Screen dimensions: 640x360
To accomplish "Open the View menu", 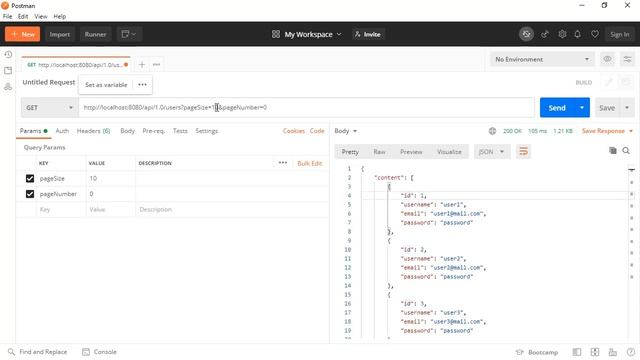I will coord(41,16).
